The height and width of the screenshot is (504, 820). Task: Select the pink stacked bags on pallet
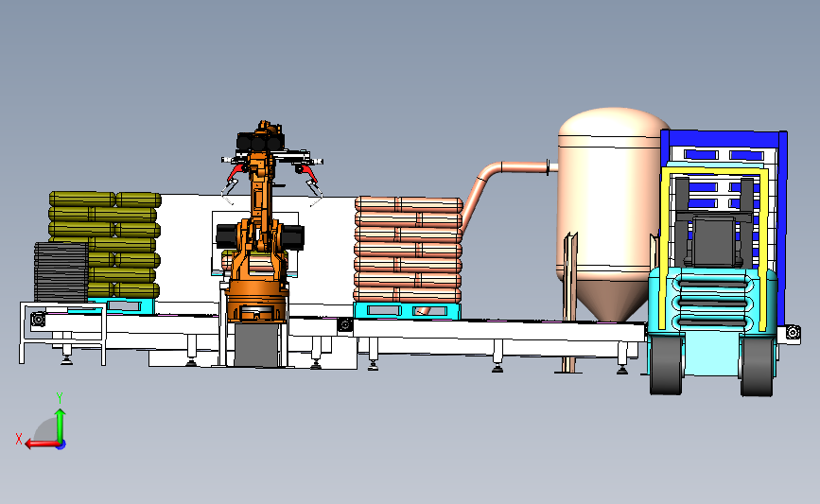[x=408, y=250]
